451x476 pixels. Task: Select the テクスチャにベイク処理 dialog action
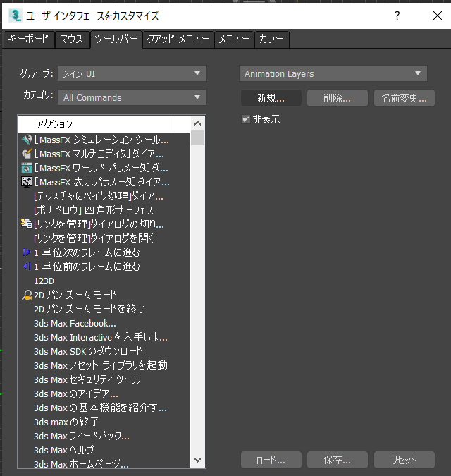point(99,196)
